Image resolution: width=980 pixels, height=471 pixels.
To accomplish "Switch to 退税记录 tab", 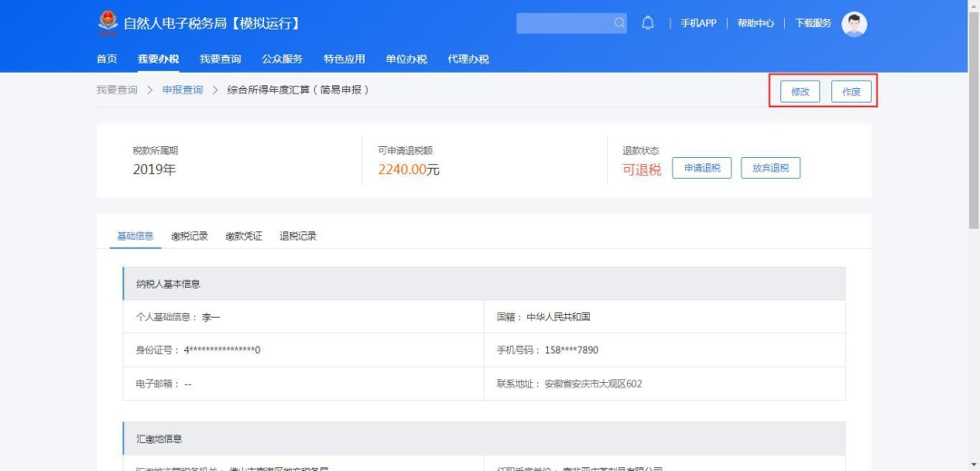I will [298, 236].
